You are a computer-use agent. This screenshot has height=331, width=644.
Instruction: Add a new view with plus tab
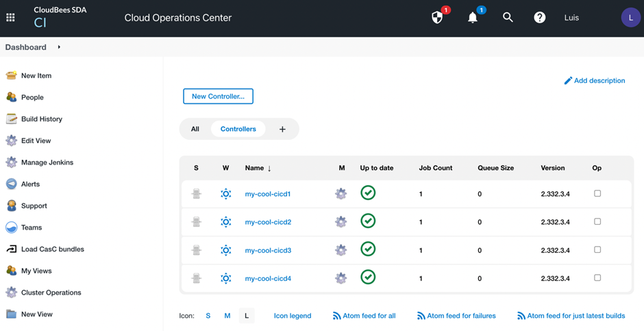282,130
